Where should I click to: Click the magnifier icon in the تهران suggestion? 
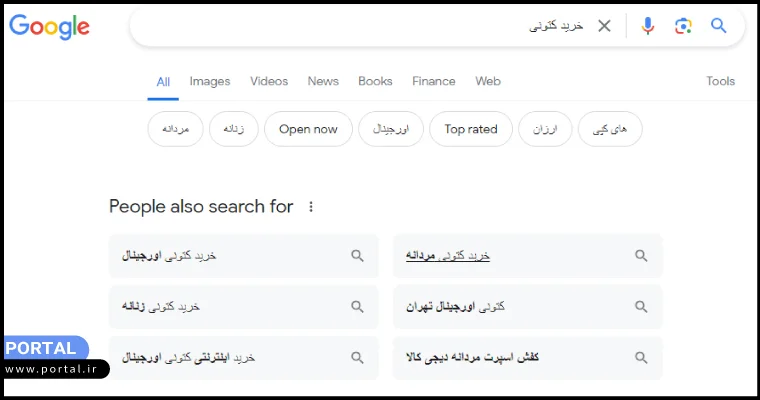tap(641, 306)
